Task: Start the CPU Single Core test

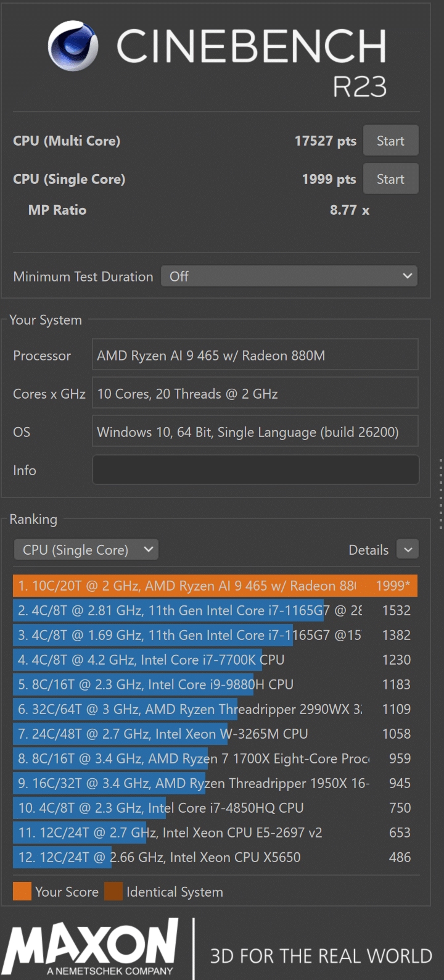Action: 390,179
